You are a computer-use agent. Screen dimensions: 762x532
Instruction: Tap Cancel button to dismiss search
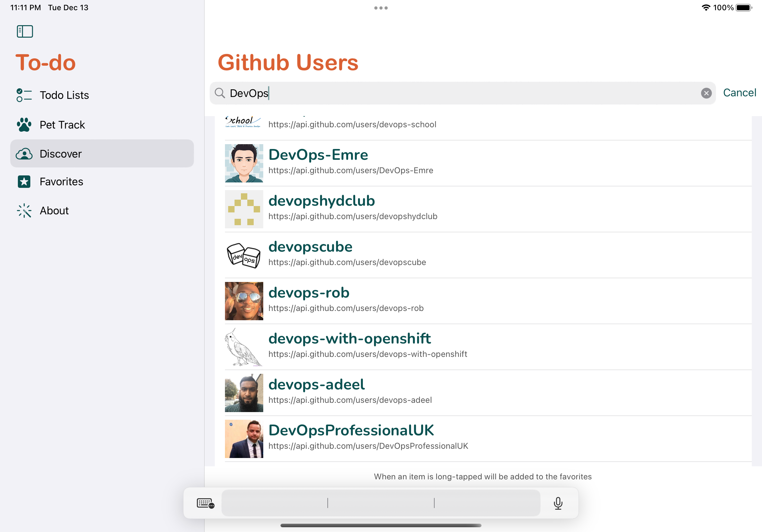pyautogui.click(x=741, y=93)
